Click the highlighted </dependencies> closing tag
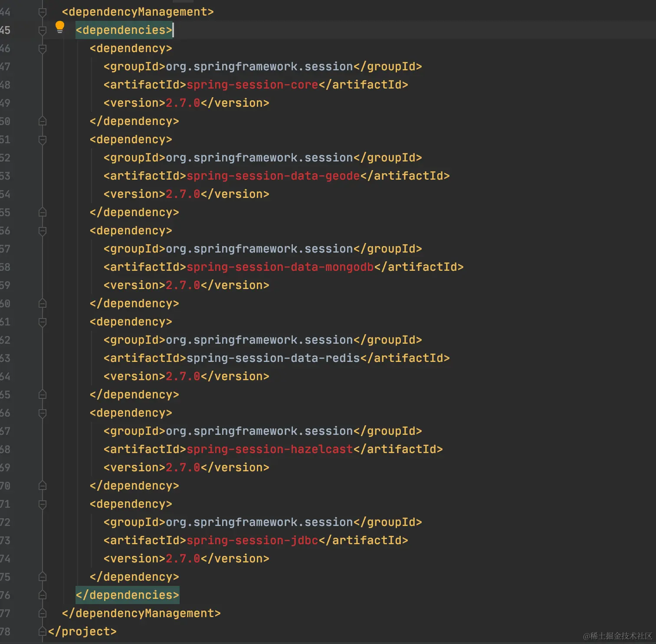The height and width of the screenshot is (644, 656). (128, 595)
